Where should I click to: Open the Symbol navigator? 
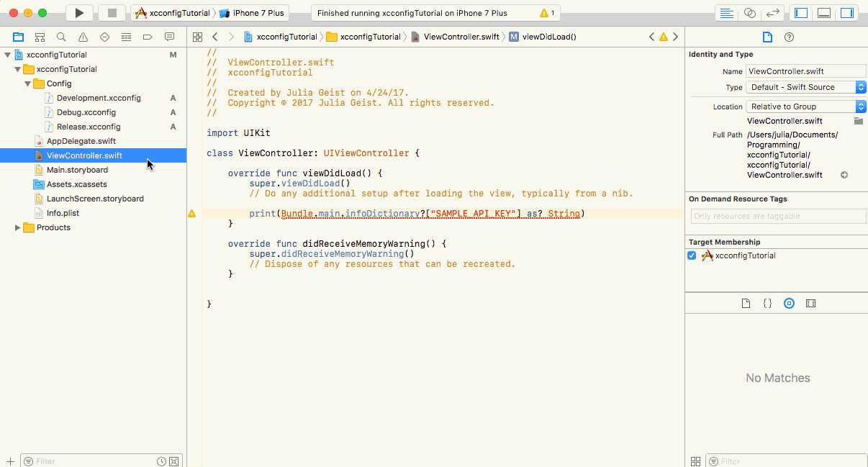click(x=40, y=37)
